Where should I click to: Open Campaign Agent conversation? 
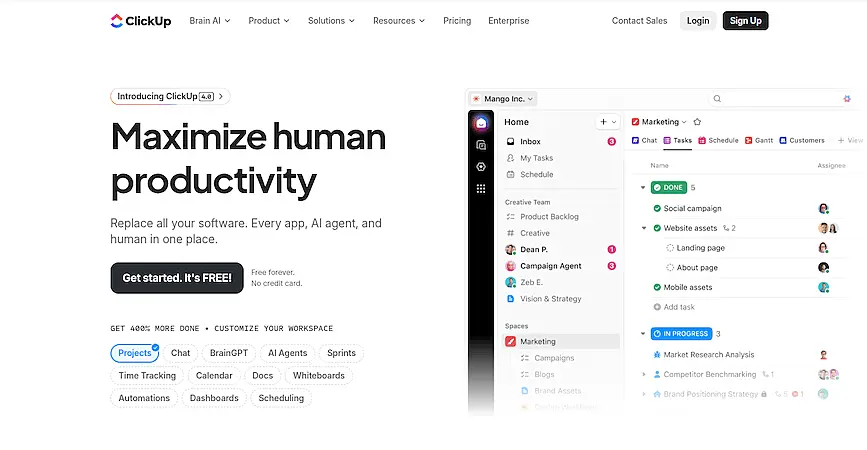tap(561, 266)
